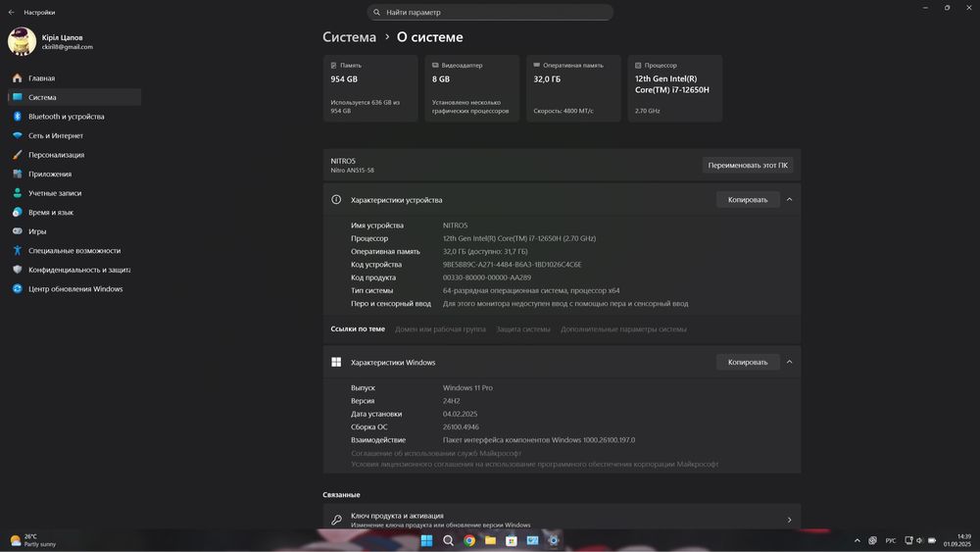The width and height of the screenshot is (980, 552).
Task: Click the Settings gear taskbar icon
Action: 553,541
